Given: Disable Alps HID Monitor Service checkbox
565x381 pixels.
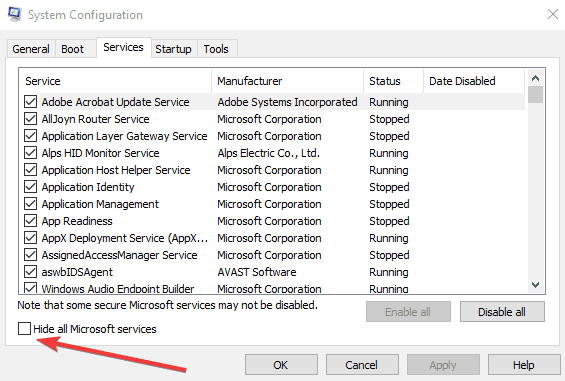Looking at the screenshot, I should click(x=31, y=153).
